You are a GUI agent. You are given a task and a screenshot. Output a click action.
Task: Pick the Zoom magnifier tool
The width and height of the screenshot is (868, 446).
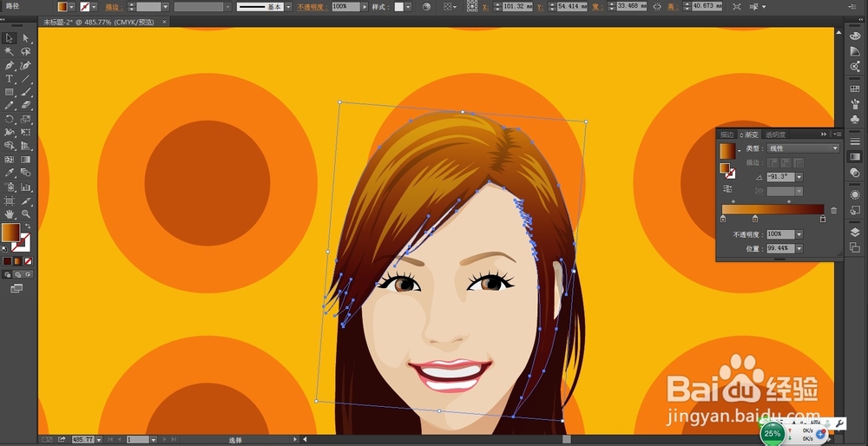(x=26, y=213)
